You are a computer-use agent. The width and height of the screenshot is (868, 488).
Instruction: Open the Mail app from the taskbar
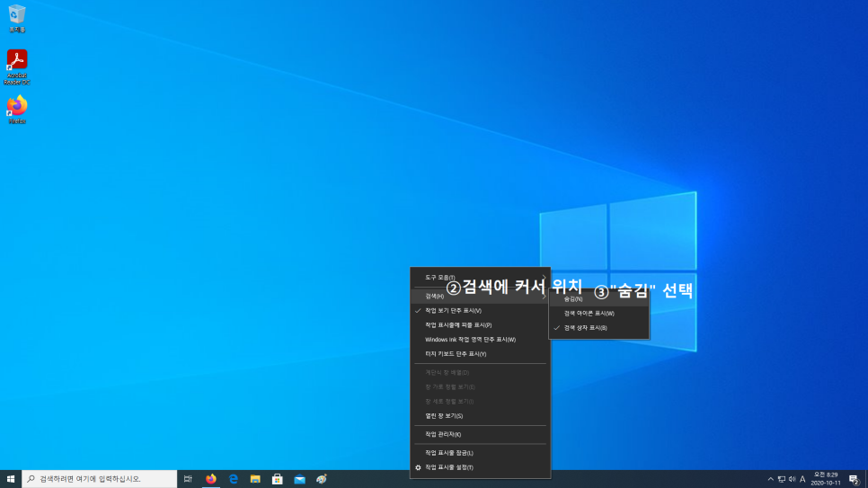299,479
